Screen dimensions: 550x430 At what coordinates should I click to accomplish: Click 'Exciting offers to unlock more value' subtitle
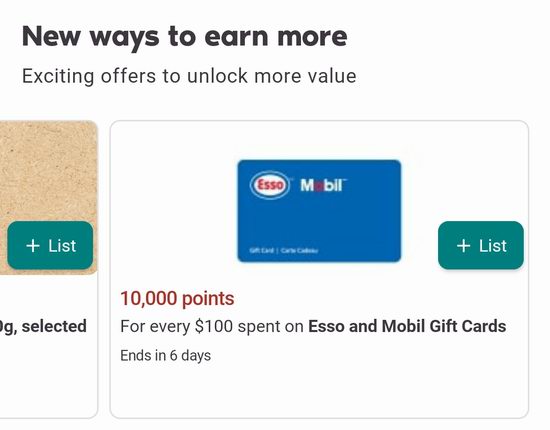point(189,76)
